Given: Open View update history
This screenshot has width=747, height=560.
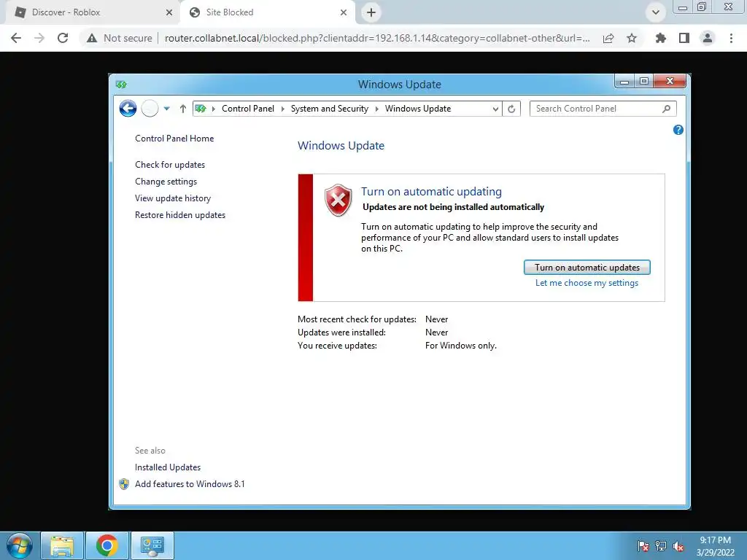Looking at the screenshot, I should tap(173, 198).
